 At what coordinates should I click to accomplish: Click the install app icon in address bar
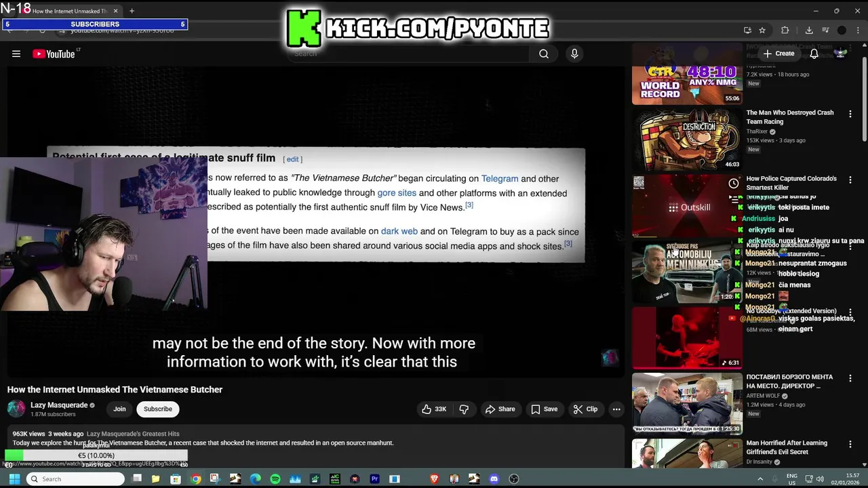tap(747, 30)
